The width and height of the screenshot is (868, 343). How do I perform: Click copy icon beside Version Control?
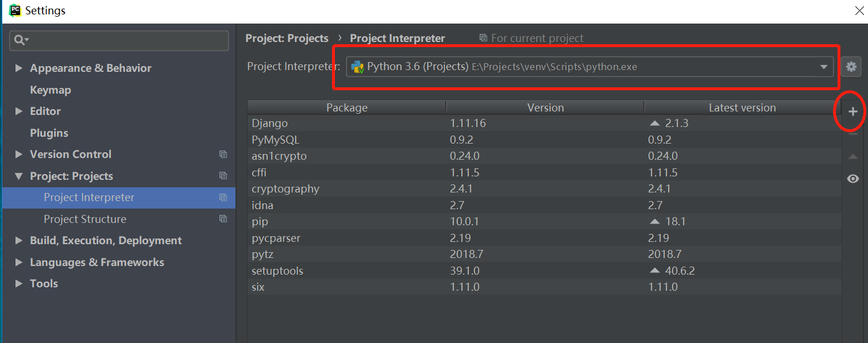pos(223,155)
